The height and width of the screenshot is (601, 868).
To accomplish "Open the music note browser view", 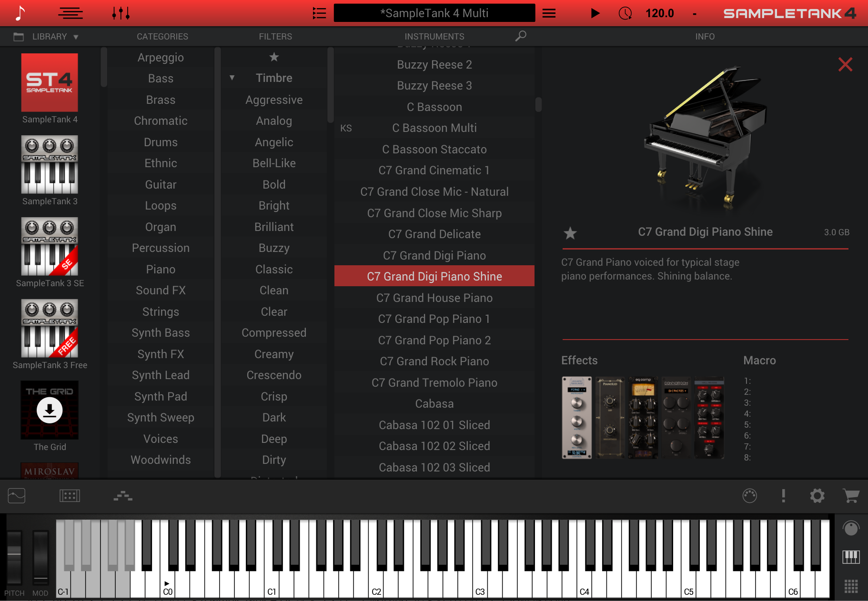I will (20, 13).
